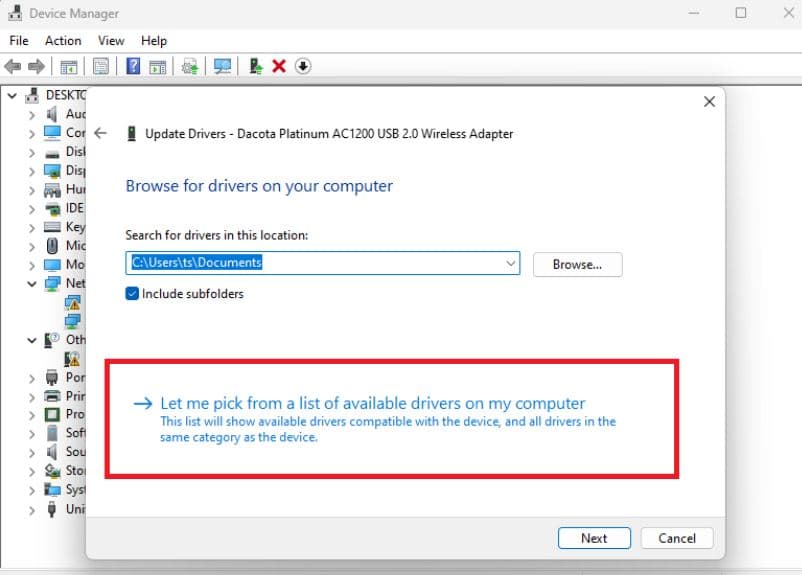Open the driver location path dropdown
The image size is (802, 575).
click(x=511, y=263)
